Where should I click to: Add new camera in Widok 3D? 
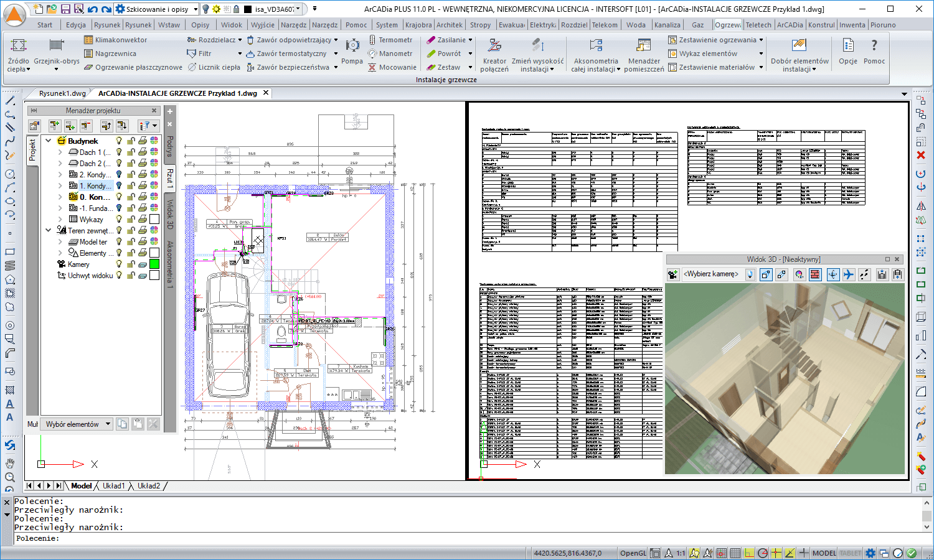coord(672,274)
